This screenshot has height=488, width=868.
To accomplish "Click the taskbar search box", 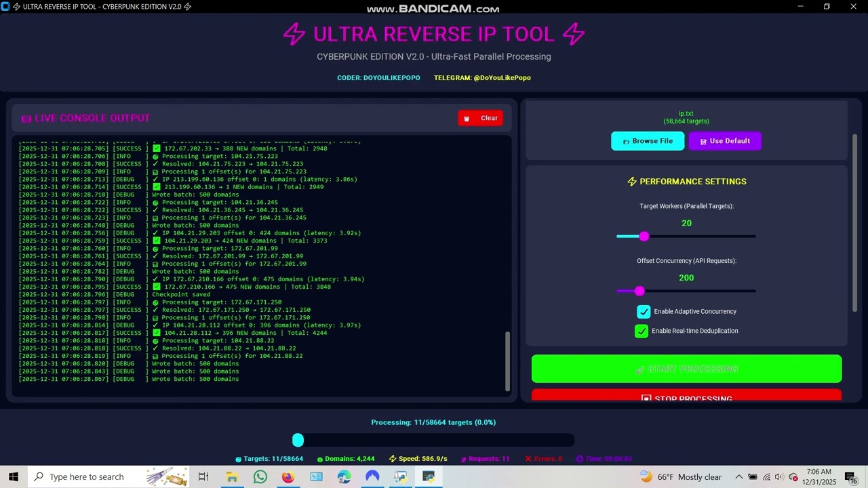I will pyautogui.click(x=109, y=476).
